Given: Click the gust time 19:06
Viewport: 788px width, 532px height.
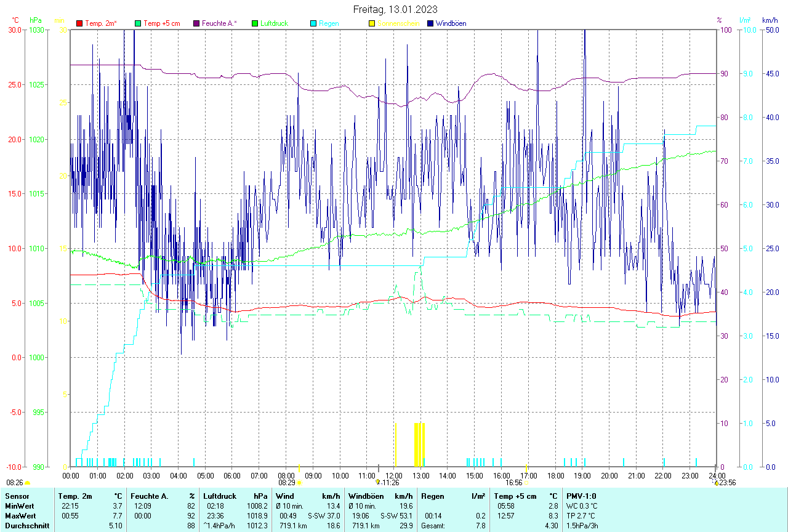Looking at the screenshot, I should coord(361,516).
